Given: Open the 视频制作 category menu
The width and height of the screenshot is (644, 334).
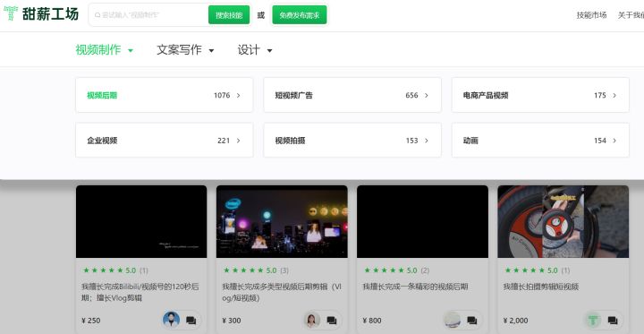Looking at the screenshot, I should tap(105, 50).
